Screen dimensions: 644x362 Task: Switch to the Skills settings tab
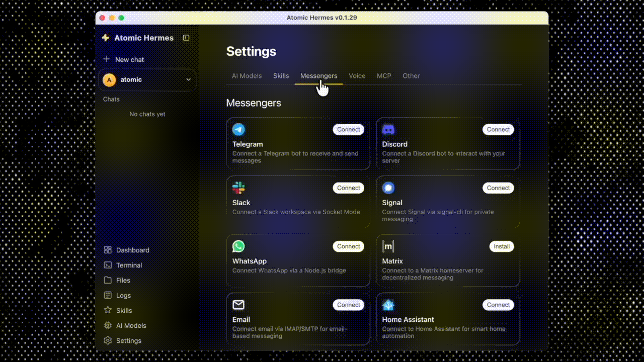[x=281, y=76]
